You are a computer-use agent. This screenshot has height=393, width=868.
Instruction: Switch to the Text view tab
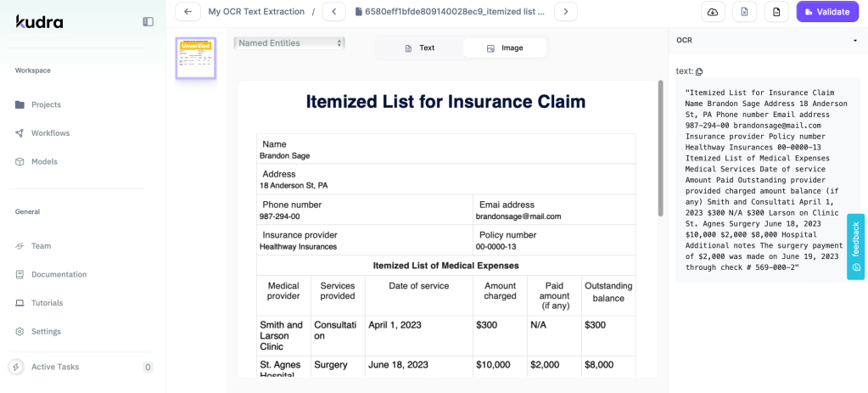point(420,48)
